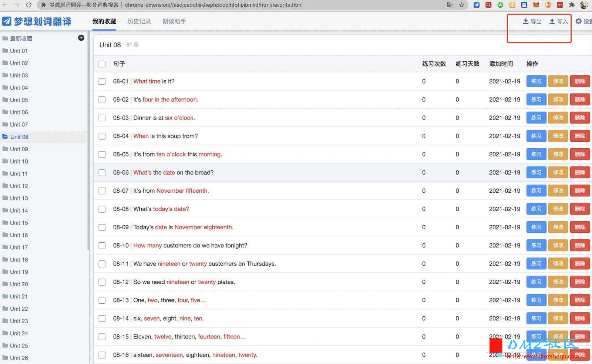Open the extensions puzzle icon
This screenshot has width=592, height=364.
point(572,5)
